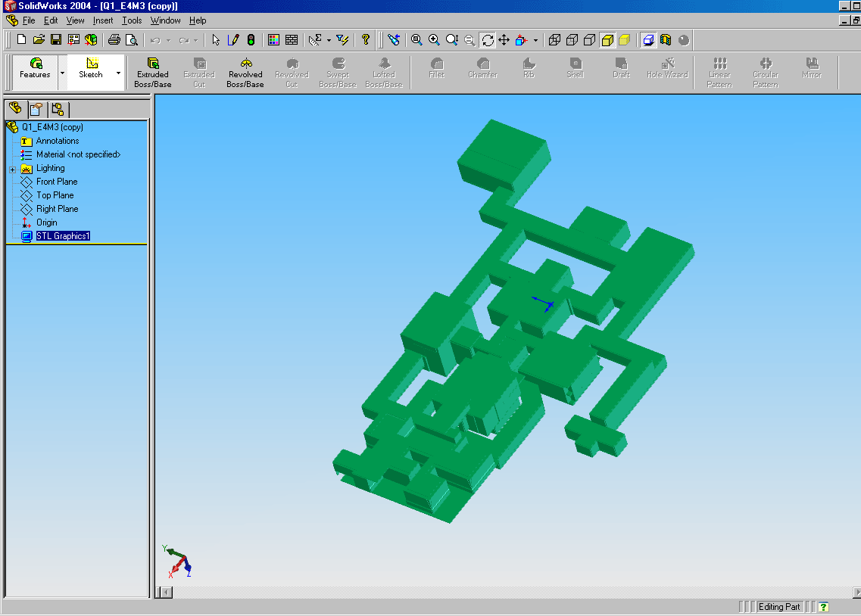The image size is (861, 616).
Task: Click Extruded Boss/Base feature button
Action: (153, 72)
